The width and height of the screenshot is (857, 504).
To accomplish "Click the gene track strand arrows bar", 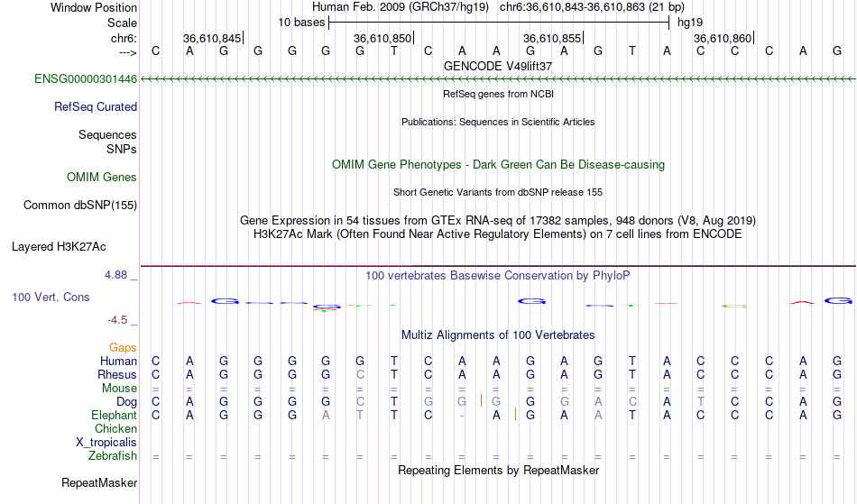I will coord(498,79).
